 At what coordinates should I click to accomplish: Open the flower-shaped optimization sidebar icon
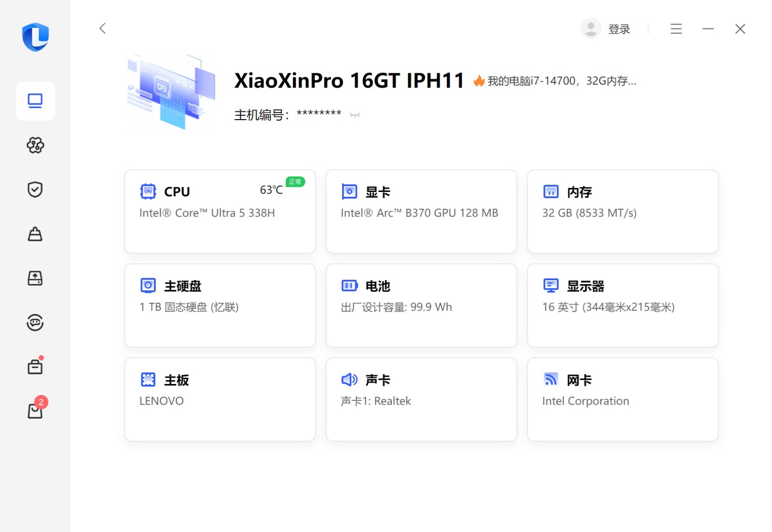click(x=35, y=145)
